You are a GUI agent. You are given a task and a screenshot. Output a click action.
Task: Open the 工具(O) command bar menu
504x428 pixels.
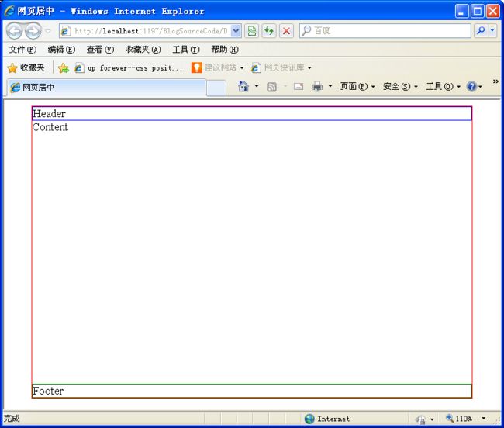[444, 86]
